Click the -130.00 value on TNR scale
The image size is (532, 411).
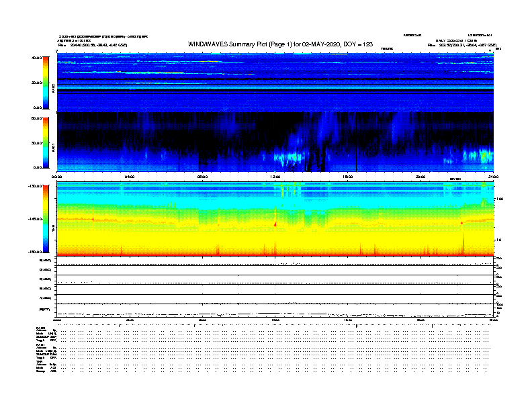pos(35,186)
